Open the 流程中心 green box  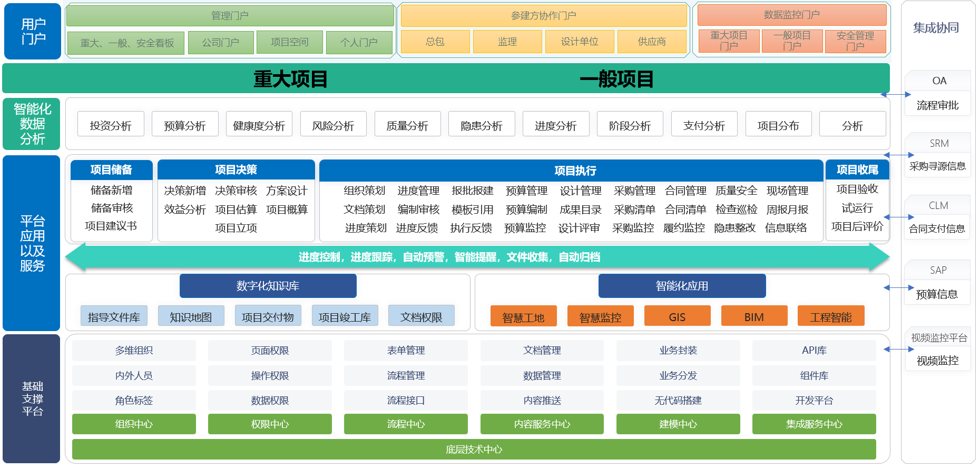(406, 424)
